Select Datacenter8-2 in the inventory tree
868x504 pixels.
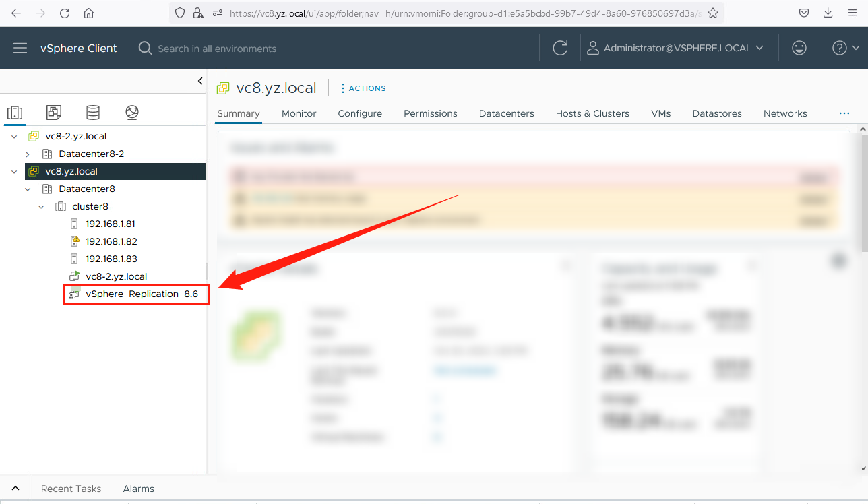pyautogui.click(x=92, y=154)
